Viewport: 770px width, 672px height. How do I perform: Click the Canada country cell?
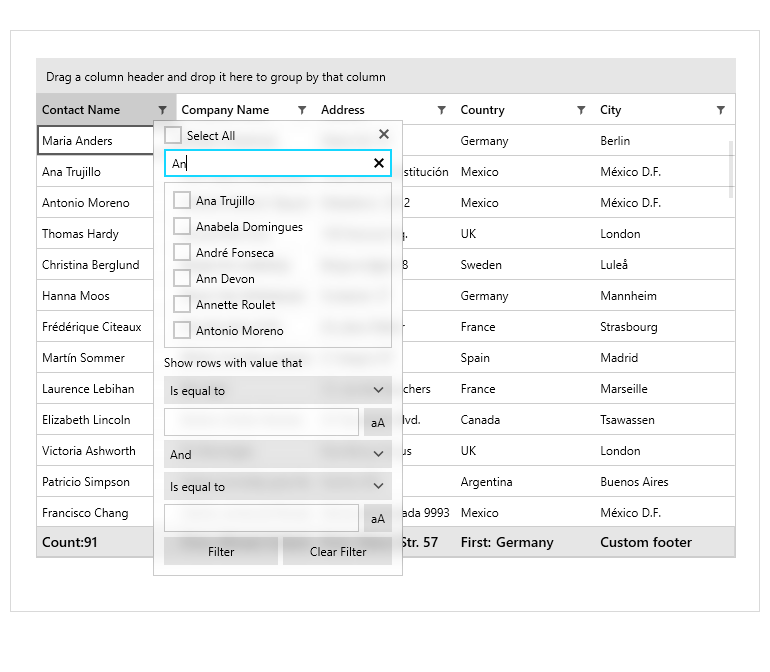click(525, 419)
